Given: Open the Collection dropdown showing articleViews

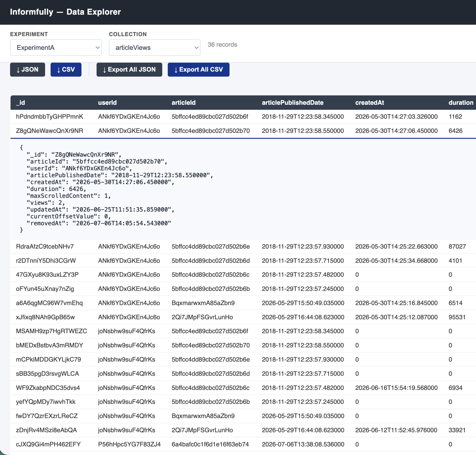Looking at the screenshot, I should (154, 48).
